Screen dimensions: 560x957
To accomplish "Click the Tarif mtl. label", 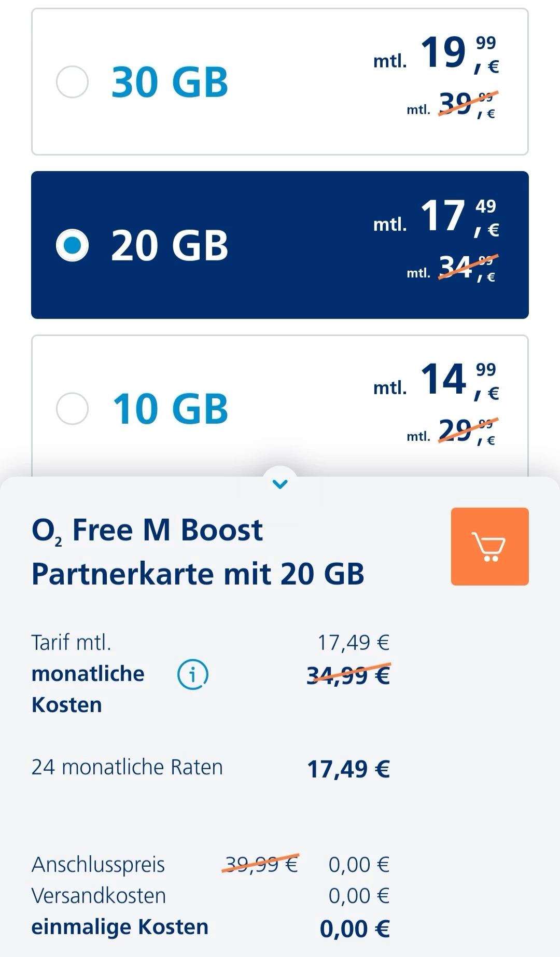I will click(72, 643).
